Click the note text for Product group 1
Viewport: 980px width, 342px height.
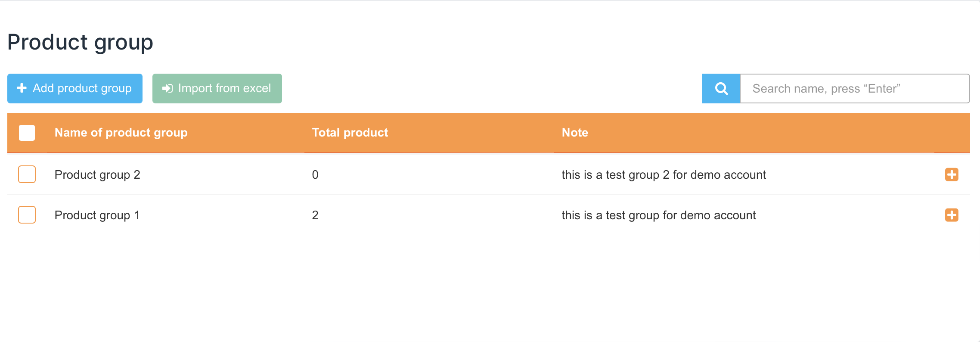click(x=658, y=215)
